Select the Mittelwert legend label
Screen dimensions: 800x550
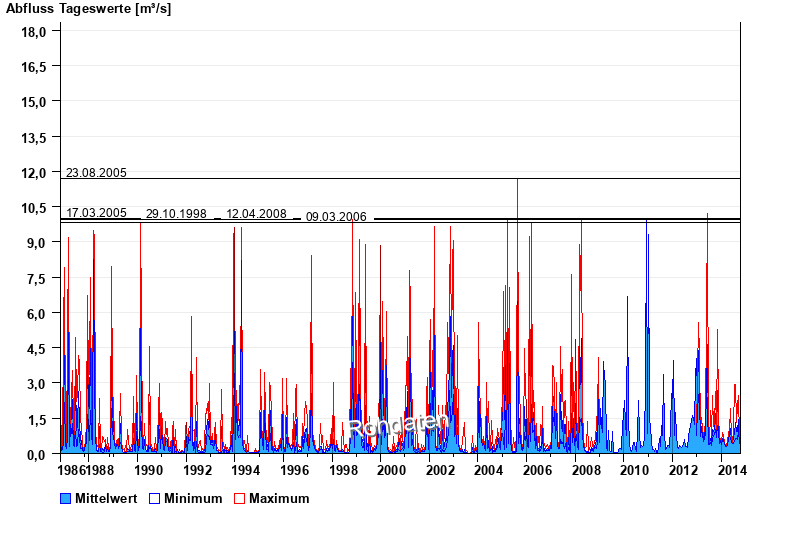(105, 498)
